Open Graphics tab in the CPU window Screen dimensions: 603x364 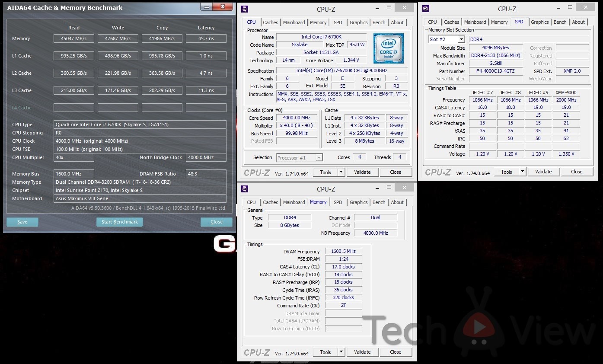point(359,22)
